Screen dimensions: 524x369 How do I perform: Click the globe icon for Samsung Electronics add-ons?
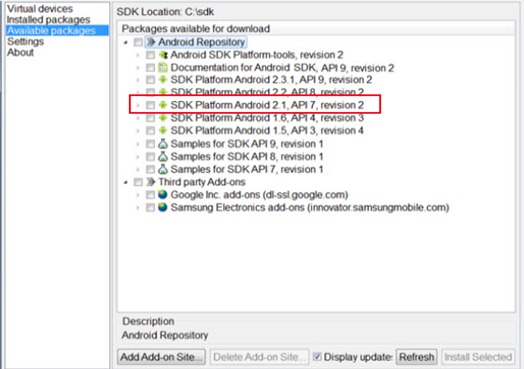point(163,207)
